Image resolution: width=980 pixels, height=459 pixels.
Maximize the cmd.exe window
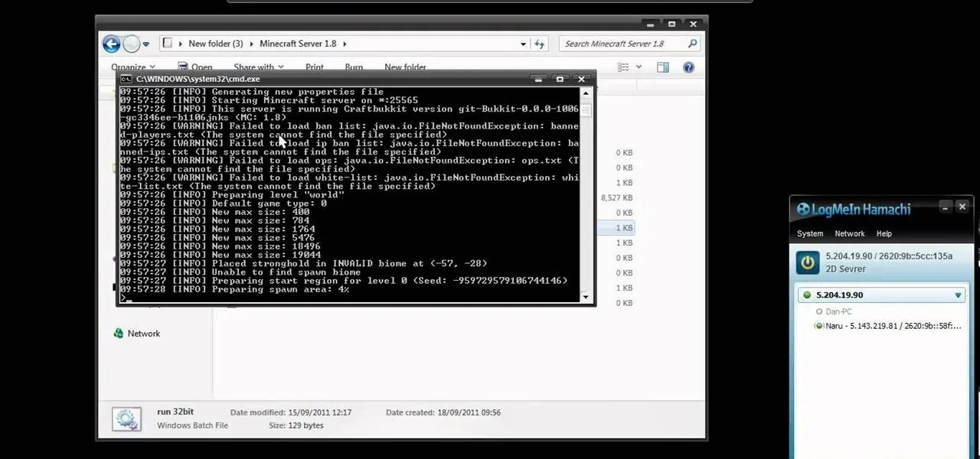click(x=560, y=79)
